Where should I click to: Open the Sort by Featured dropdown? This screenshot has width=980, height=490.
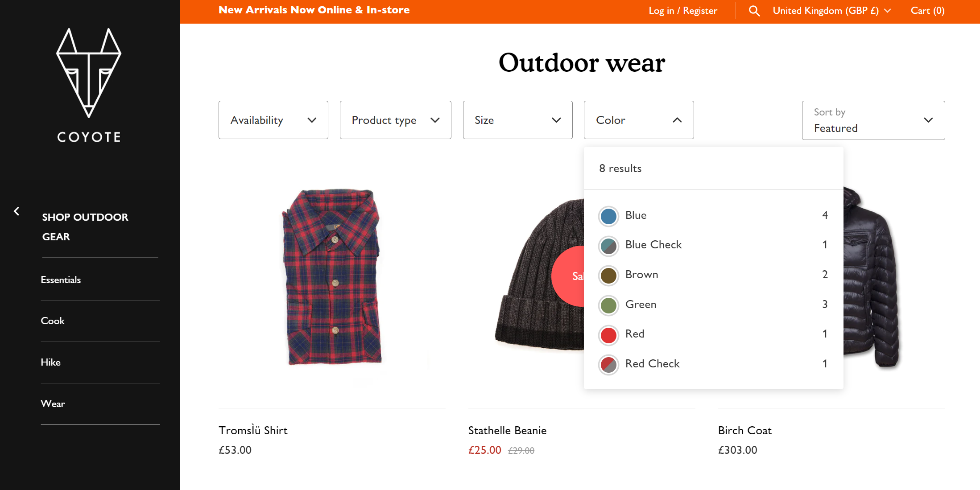click(873, 120)
